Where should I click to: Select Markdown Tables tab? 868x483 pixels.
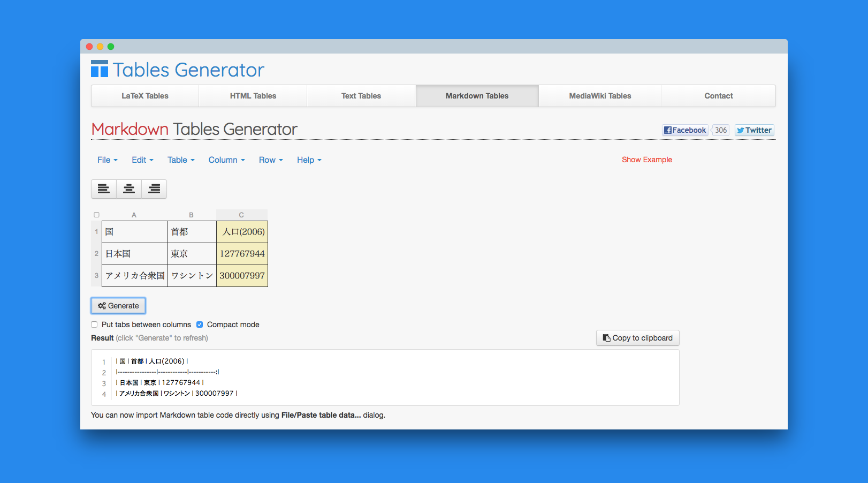pos(477,96)
